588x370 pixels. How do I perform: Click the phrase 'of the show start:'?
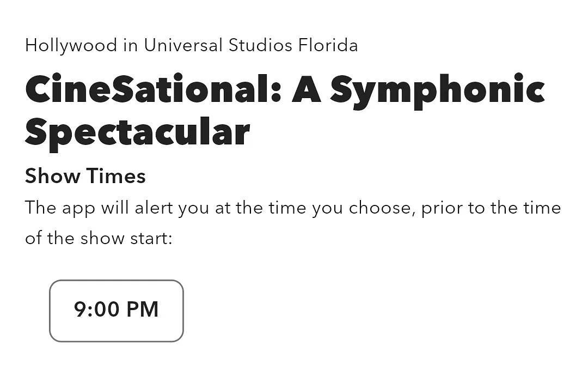99,238
